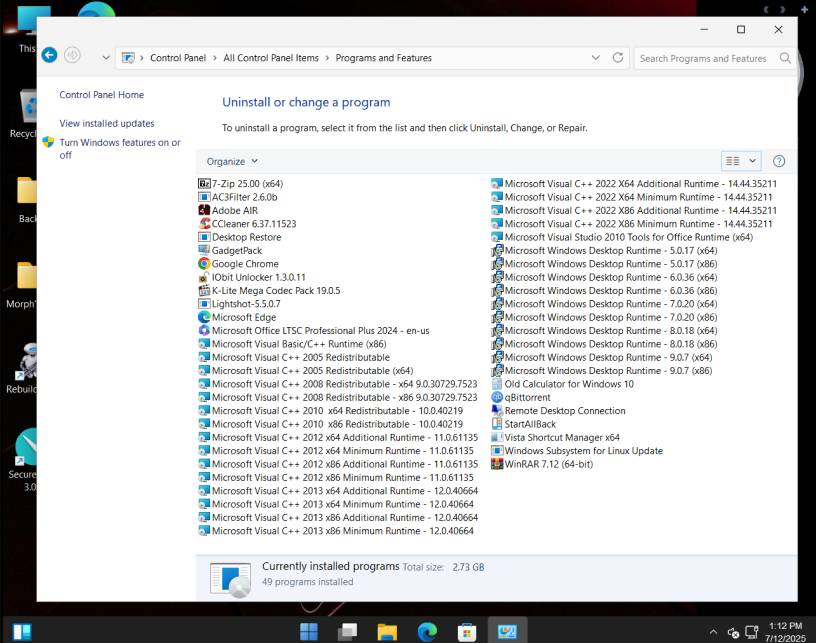Click the network tray icon
Viewport: 816px width, 643px height.
tap(751, 632)
